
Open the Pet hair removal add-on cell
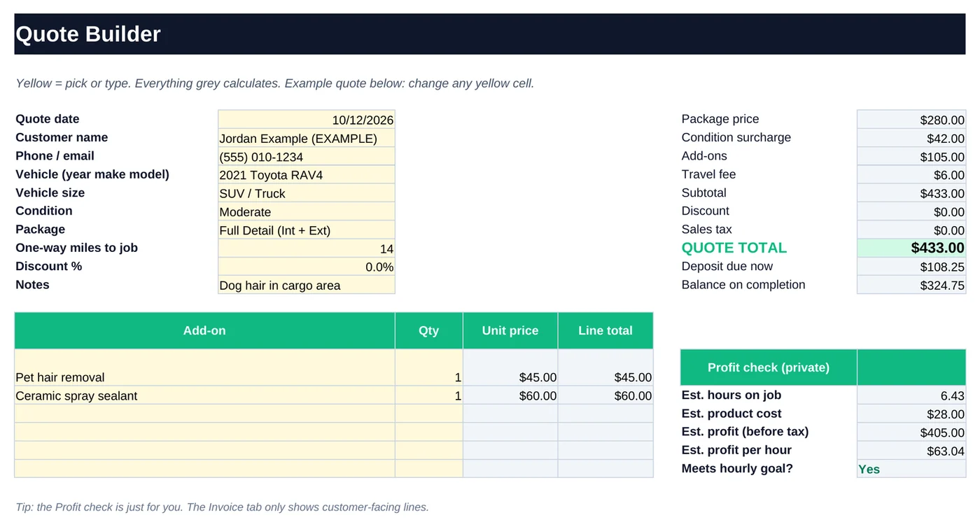(204, 367)
